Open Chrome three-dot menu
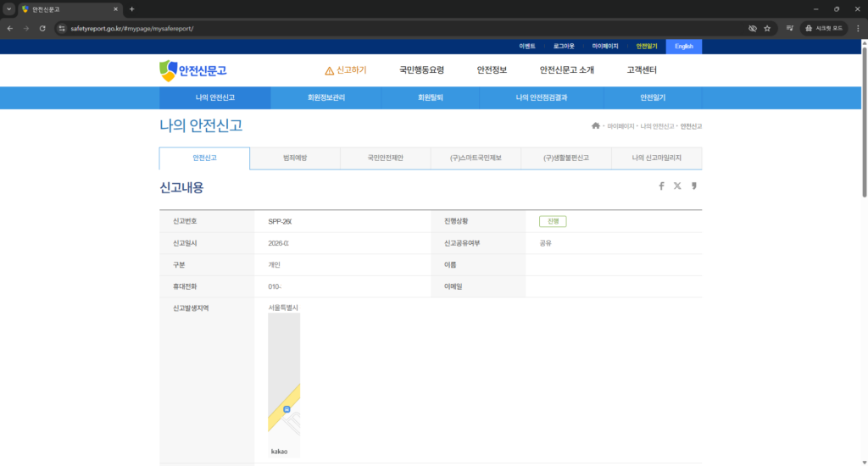Screen dimensions: 868x466 pos(858,28)
